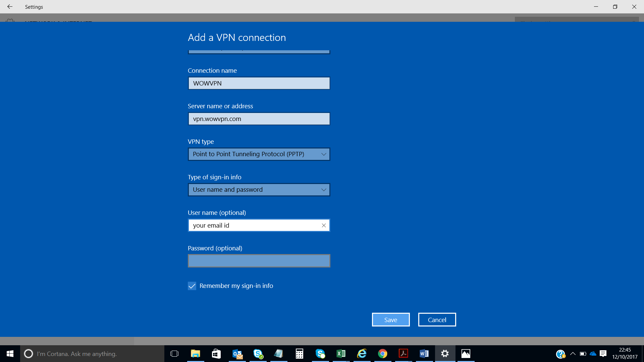The width and height of the screenshot is (644, 362).
Task: Close the Settings window
Action: pos(634,7)
